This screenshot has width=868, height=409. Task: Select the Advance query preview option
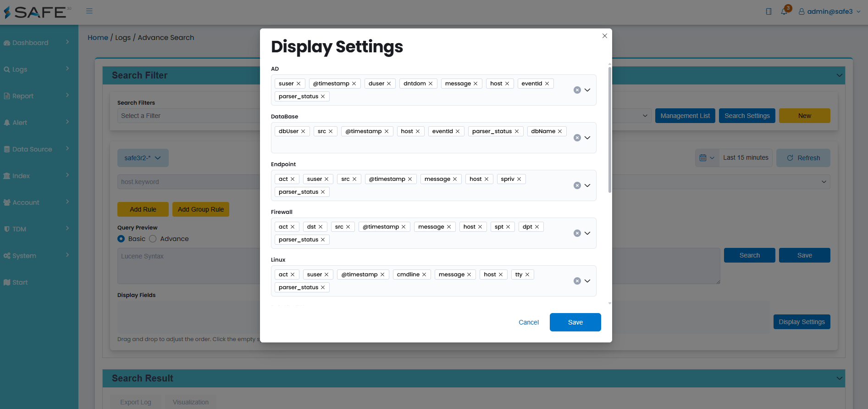(153, 239)
